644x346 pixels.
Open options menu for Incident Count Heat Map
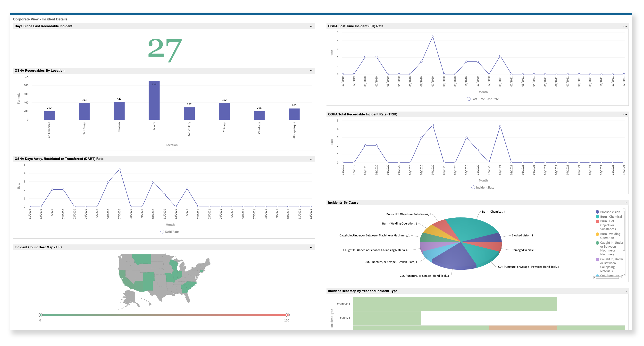312,247
